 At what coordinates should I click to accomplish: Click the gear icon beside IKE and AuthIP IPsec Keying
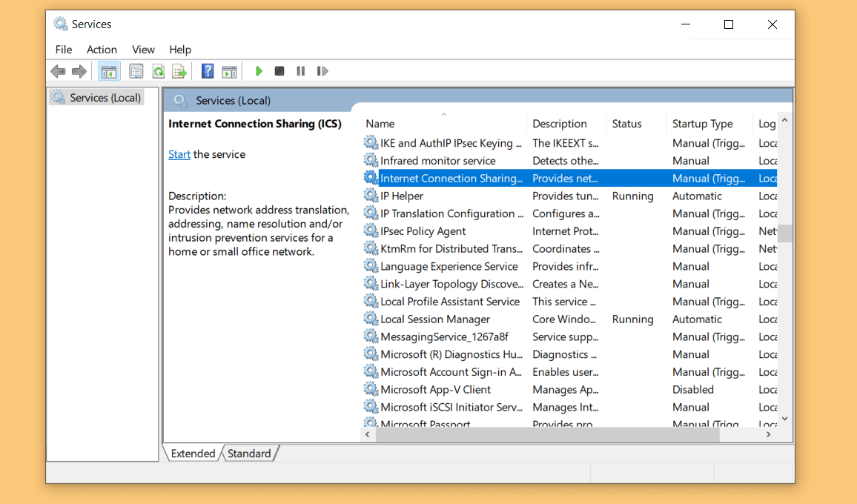(x=371, y=142)
